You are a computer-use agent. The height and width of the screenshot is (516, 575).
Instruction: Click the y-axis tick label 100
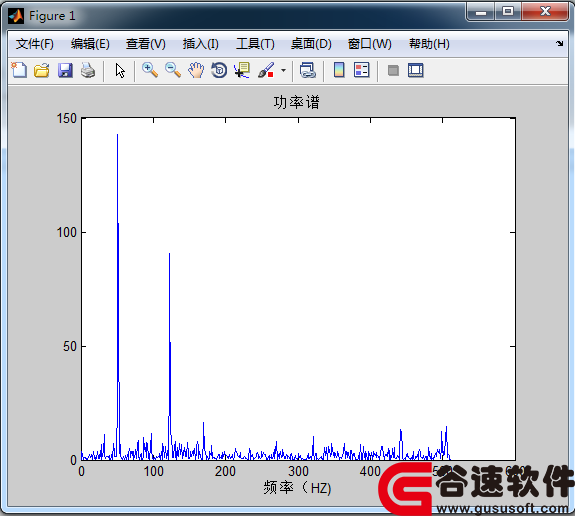coord(66,232)
